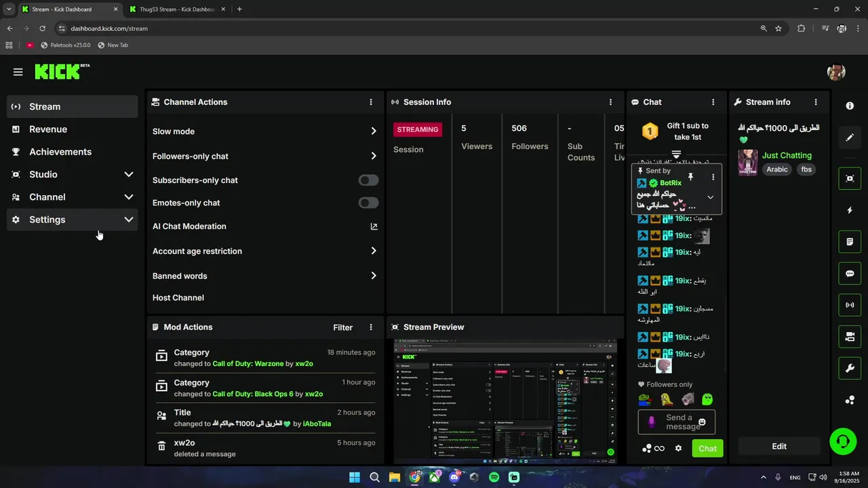Click the Arabic language tag

click(x=777, y=169)
